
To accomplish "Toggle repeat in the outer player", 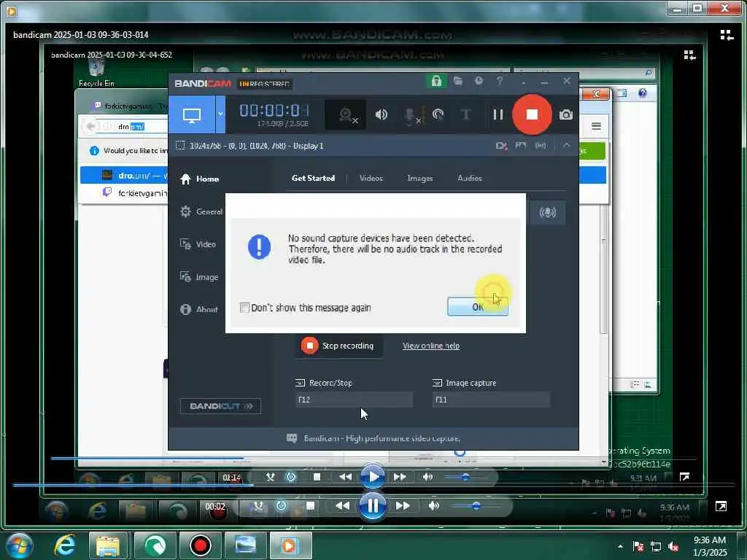I will tap(281, 506).
